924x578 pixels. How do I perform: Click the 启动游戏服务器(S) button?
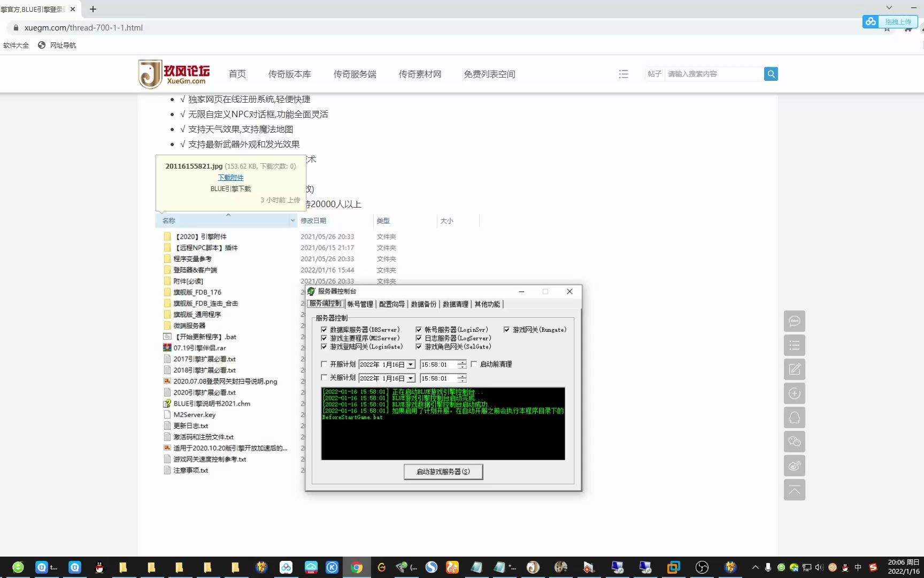(443, 471)
